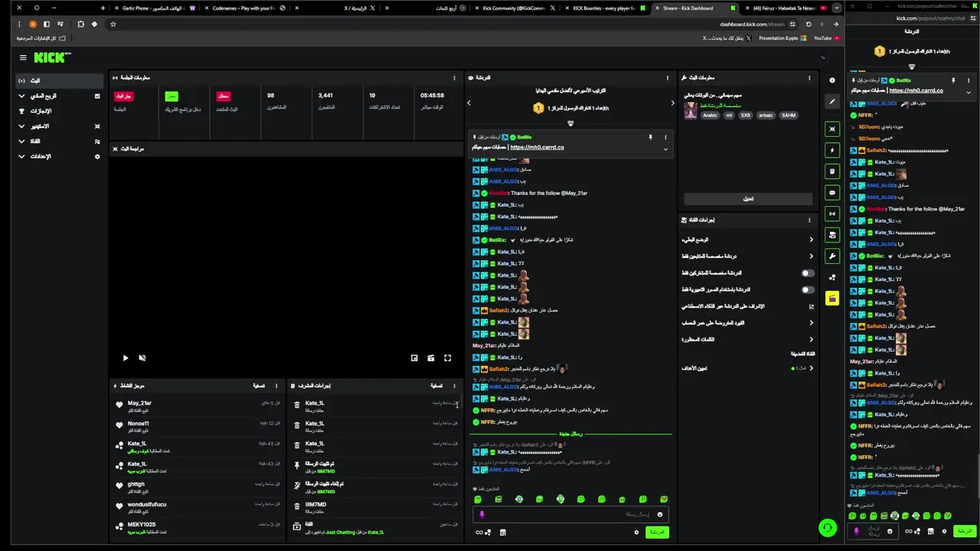This screenshot has width=980, height=551.
Task: Click the edit stream info button
Action: click(747, 198)
